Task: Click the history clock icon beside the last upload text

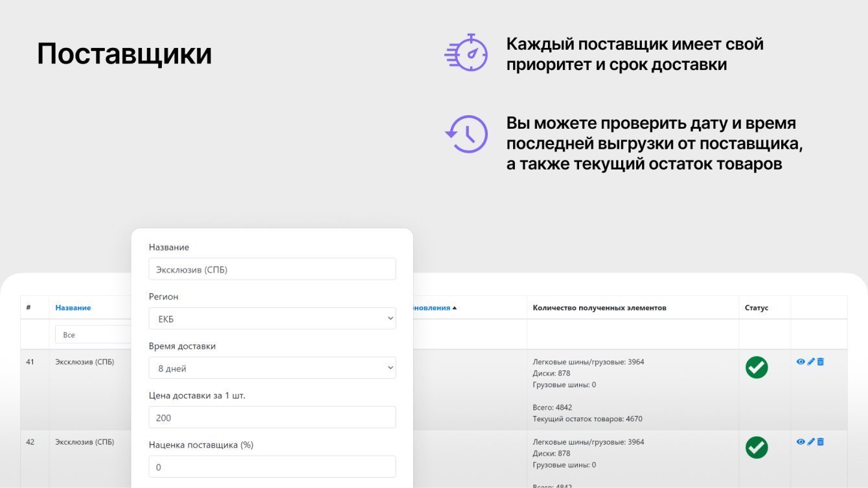Action: 466,134
